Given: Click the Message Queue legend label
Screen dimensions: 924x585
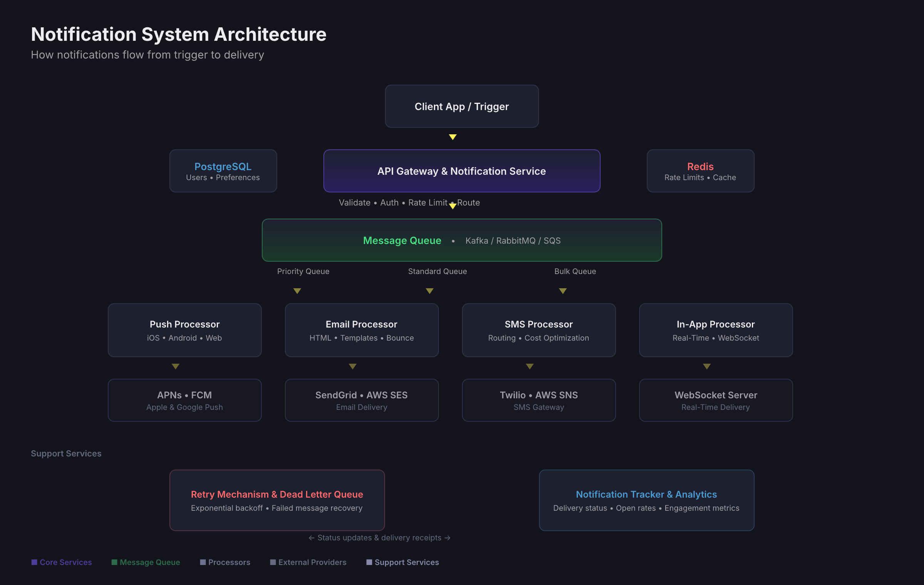Looking at the screenshot, I should pos(150,562).
